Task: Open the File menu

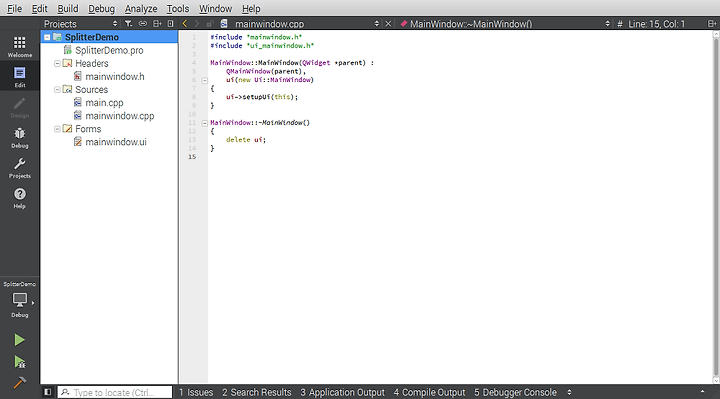Action: pos(14,9)
